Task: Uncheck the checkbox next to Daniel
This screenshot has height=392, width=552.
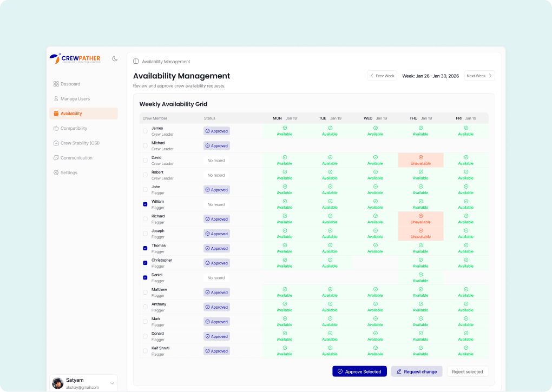Action: tap(145, 277)
